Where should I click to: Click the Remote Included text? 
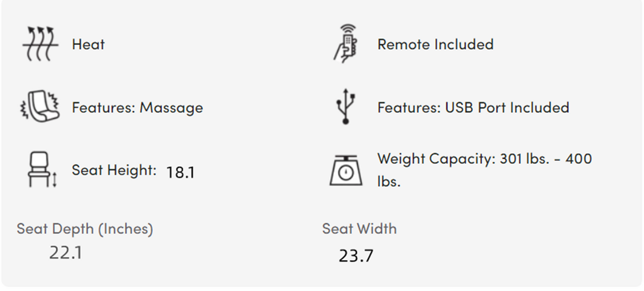tap(435, 44)
